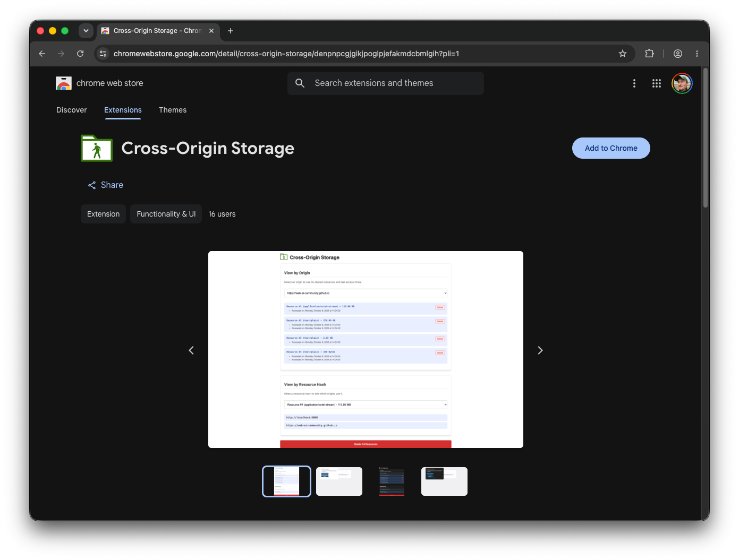Select the Extensions tab
The image size is (739, 560).
123,110
